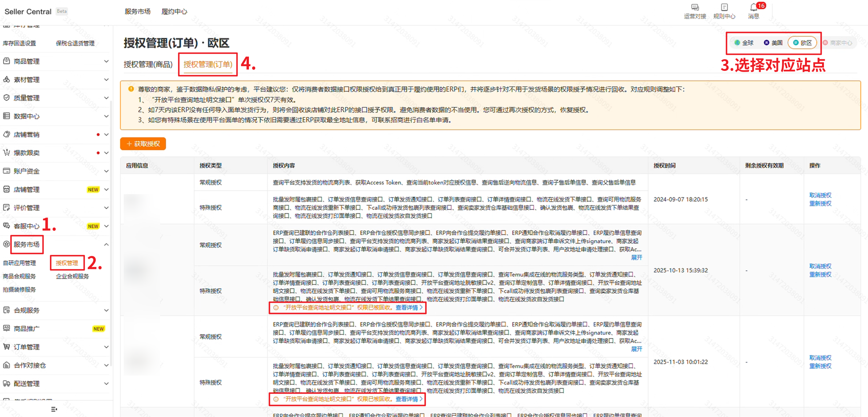Open 履约中心 in top menu
The image size is (868, 417).
(x=174, y=12)
